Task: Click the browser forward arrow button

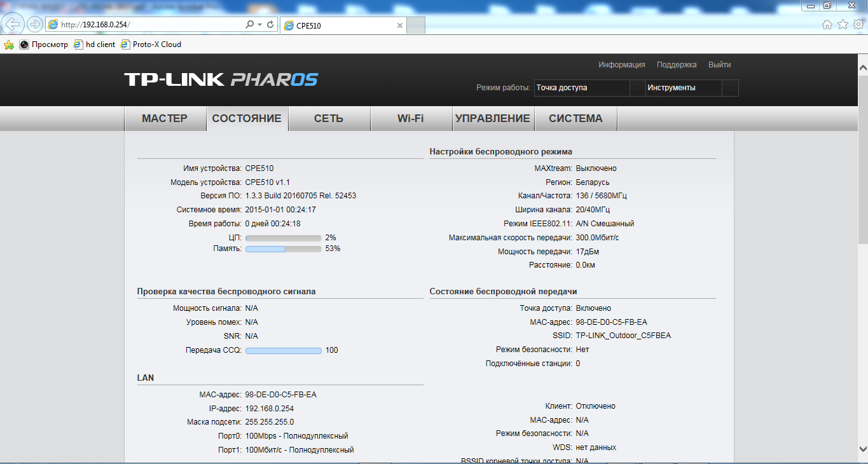Action: coord(34,24)
